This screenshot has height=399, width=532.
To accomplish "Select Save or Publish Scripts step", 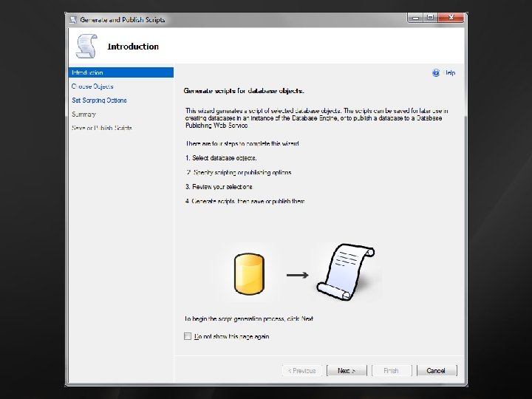I will click(x=101, y=128).
